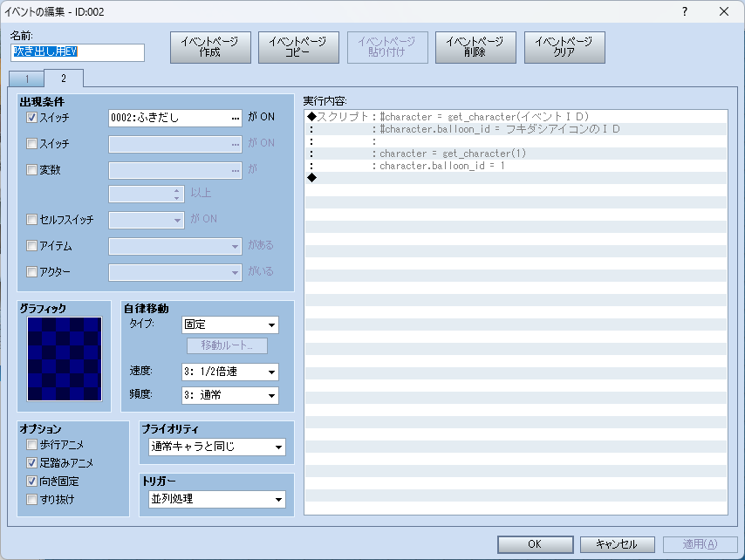Image resolution: width=745 pixels, height=560 pixels.
Task: Click the イベントページ貼り付け button
Action: 387,47
